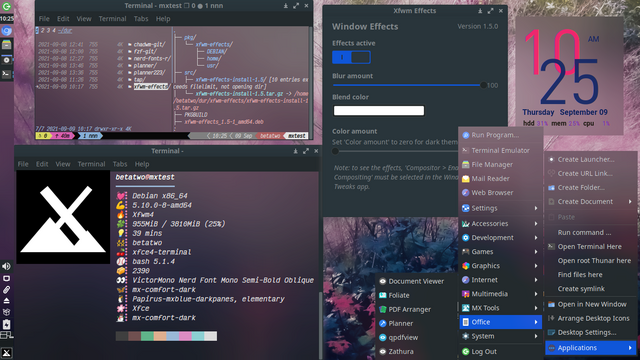Viewport: 640px width, 360px height.
Task: Click the desktop clock widget showing 10 25
Action: (569, 76)
